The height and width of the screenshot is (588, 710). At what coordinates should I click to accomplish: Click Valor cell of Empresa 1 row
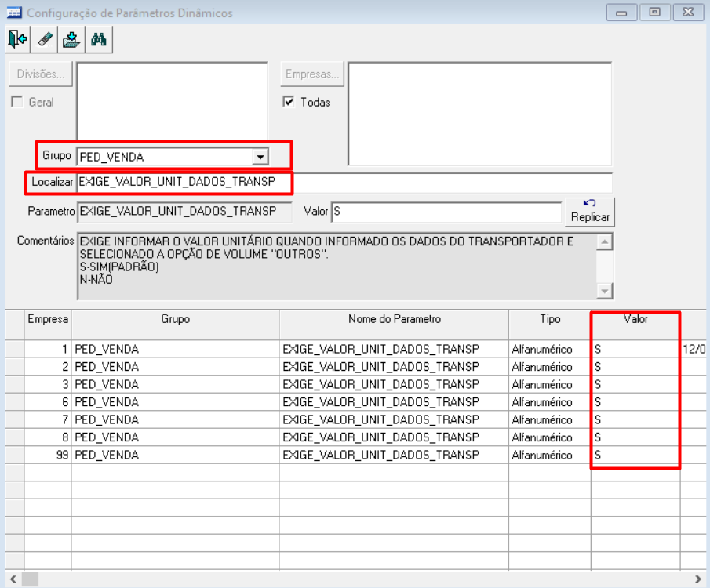[x=634, y=349]
